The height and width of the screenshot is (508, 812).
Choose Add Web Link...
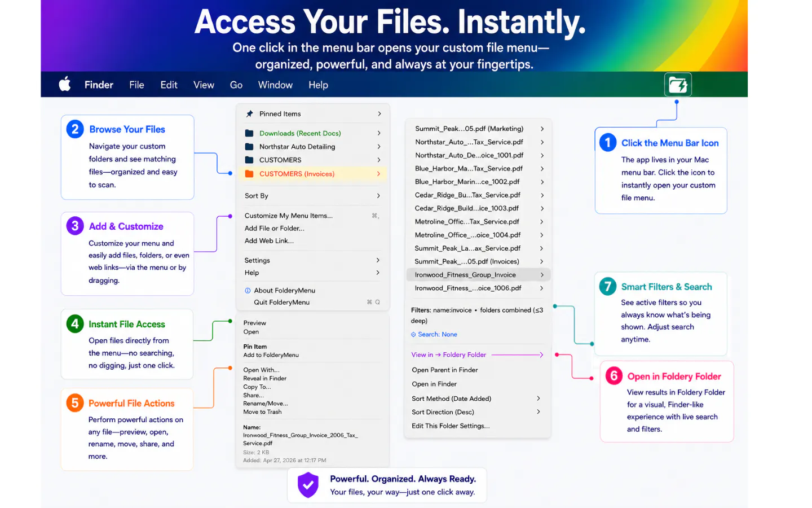point(269,241)
